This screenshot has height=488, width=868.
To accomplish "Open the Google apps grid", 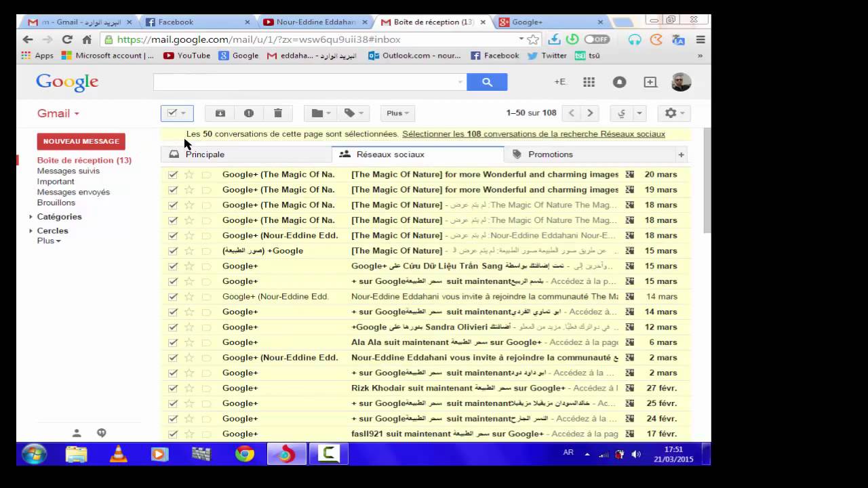I will pyautogui.click(x=589, y=82).
